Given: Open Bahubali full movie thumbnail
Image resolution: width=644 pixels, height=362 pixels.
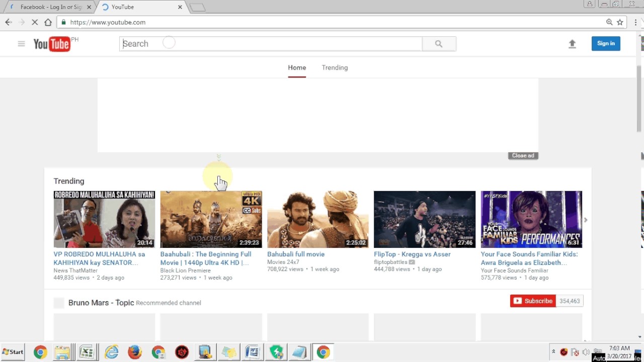Looking at the screenshot, I should pos(317,219).
